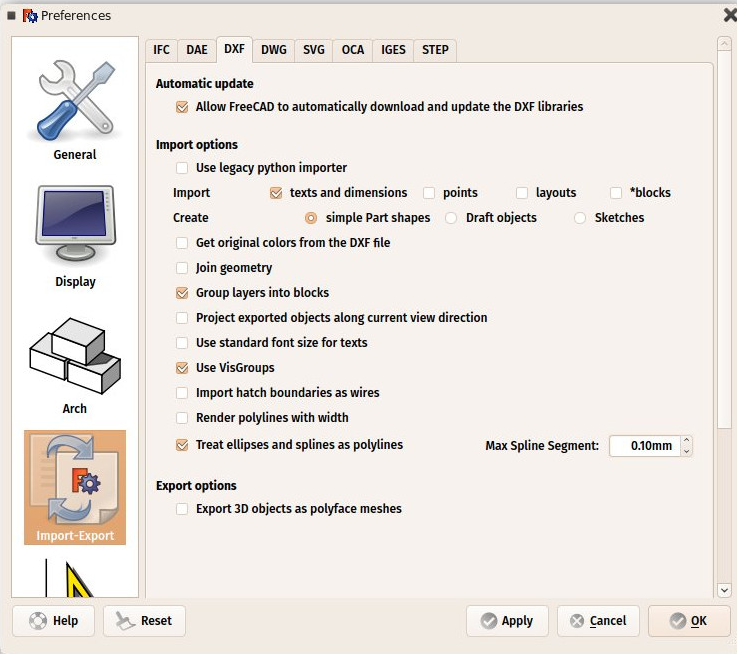Switch to the DAE tab
Image resolution: width=737 pixels, height=654 pixels.
coord(196,50)
